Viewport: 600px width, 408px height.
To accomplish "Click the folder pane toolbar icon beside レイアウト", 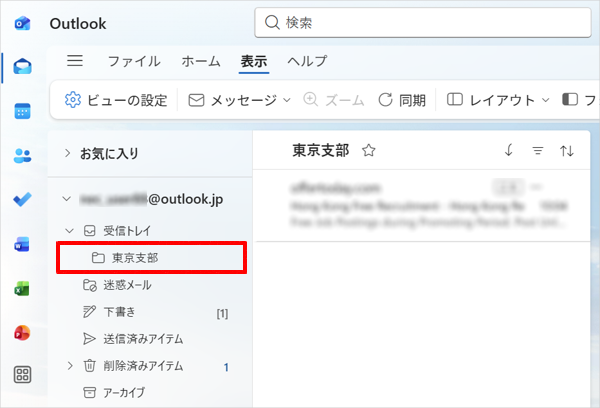I will click(x=570, y=100).
